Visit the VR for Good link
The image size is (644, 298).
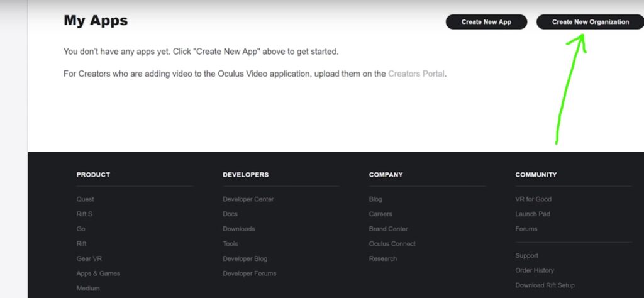point(533,199)
